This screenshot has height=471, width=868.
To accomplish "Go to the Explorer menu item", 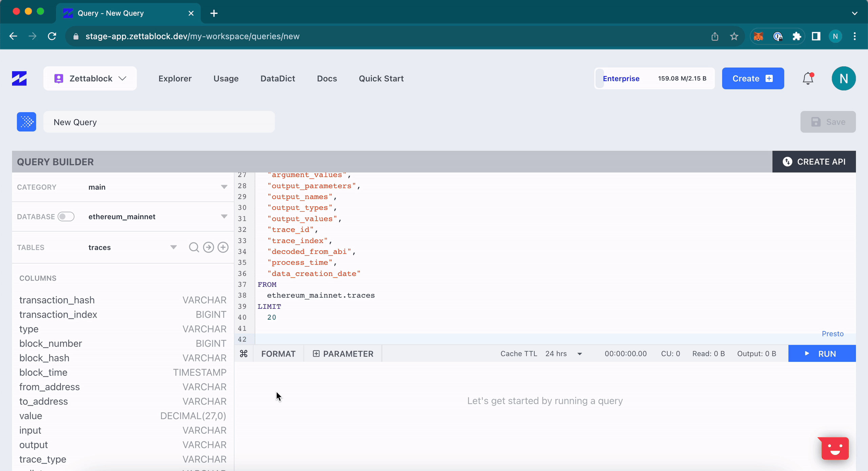I will pos(175,78).
